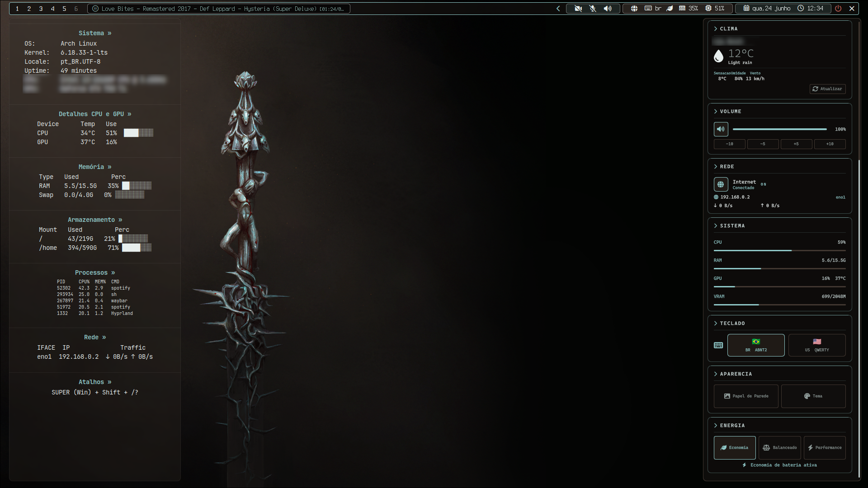Click the globe icon beside Internet in Rede
The image size is (868, 488).
point(721,184)
